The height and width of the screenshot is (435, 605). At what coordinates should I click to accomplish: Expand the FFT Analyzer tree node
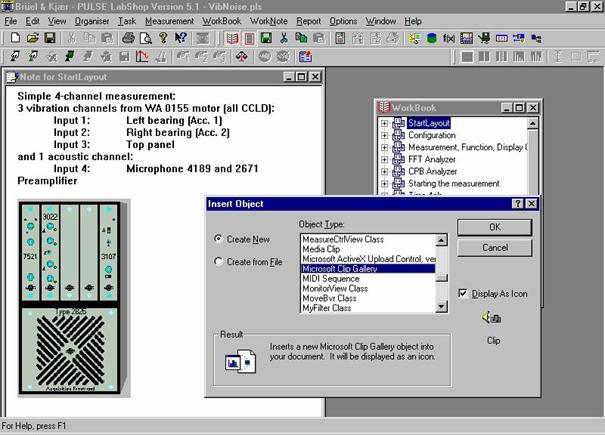click(x=385, y=159)
